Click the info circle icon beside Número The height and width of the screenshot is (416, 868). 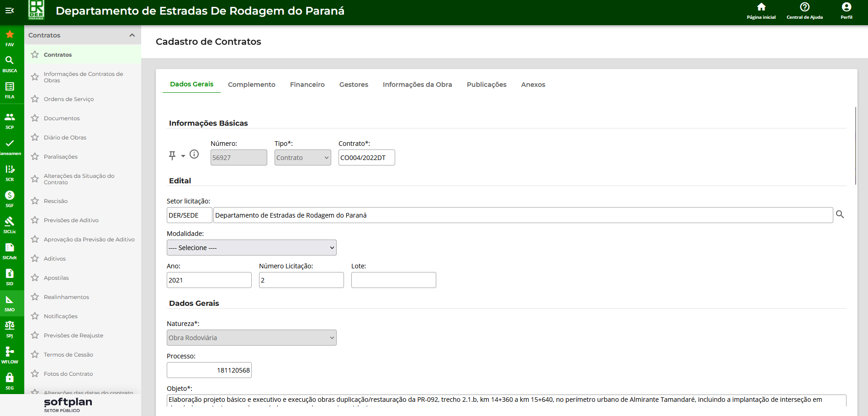click(194, 155)
